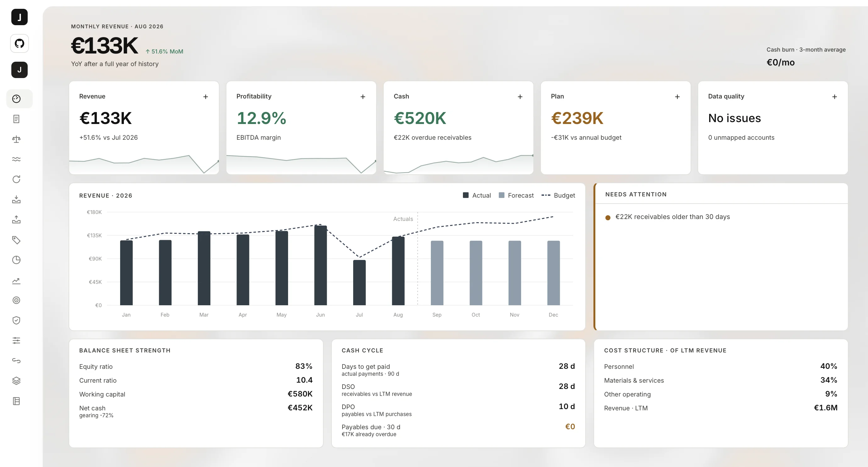Click the €22K overdue receivables text
The height and width of the screenshot is (467, 868).
pos(433,138)
